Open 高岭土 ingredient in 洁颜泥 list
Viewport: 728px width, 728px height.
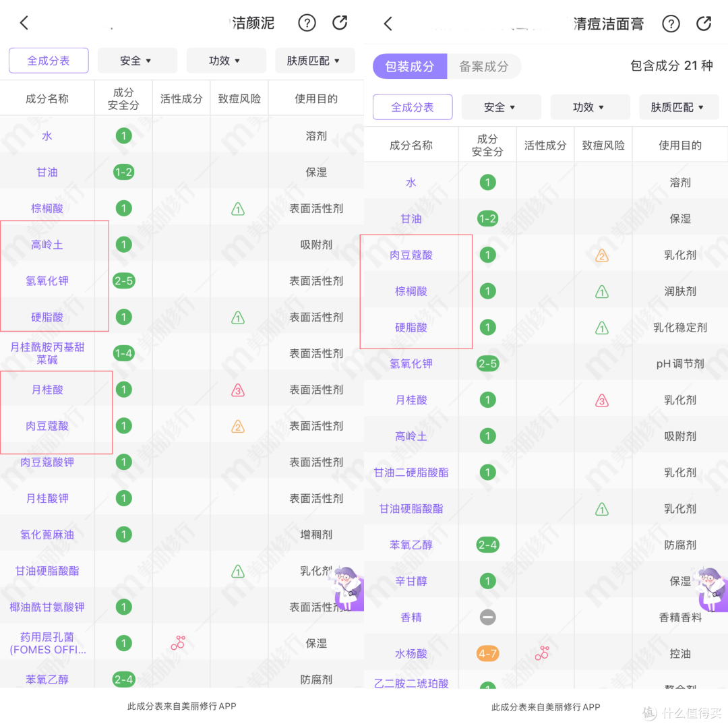tap(47, 245)
